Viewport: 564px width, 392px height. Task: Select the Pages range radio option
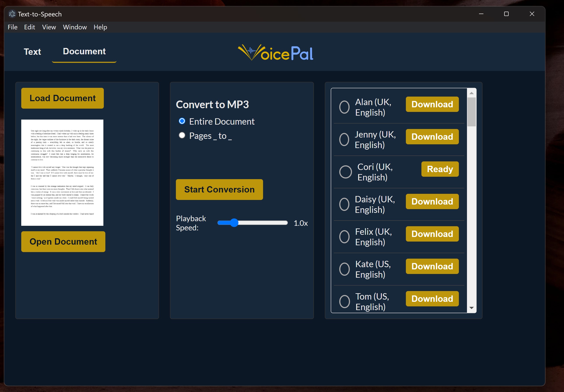click(182, 135)
